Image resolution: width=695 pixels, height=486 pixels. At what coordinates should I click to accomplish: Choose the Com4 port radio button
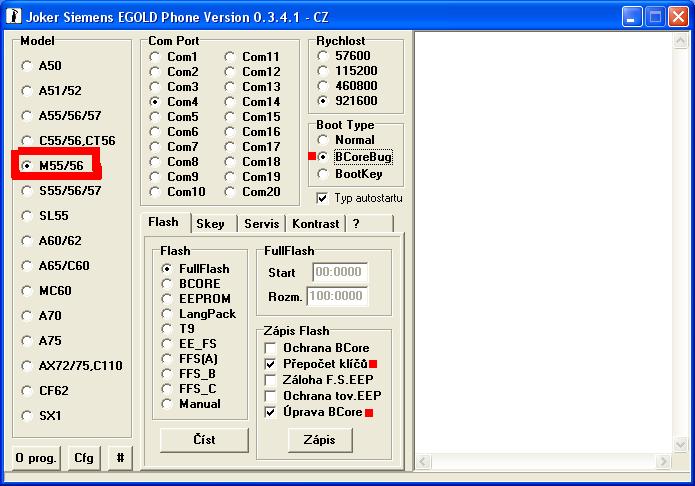pyautogui.click(x=155, y=102)
